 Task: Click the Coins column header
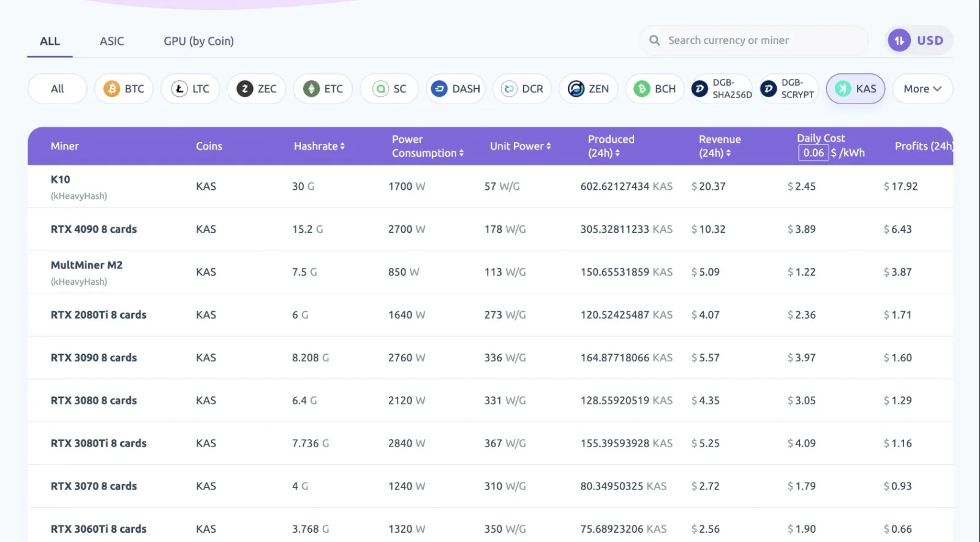coord(209,146)
